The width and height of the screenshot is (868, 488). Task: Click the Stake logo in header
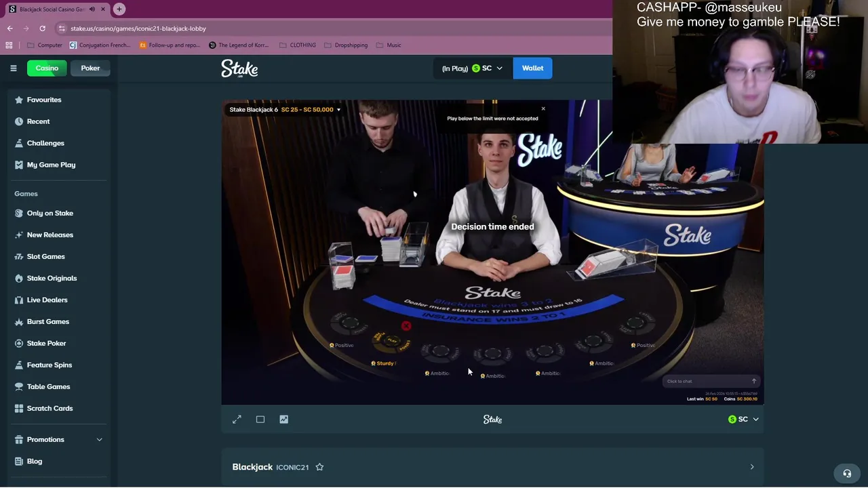click(x=239, y=68)
